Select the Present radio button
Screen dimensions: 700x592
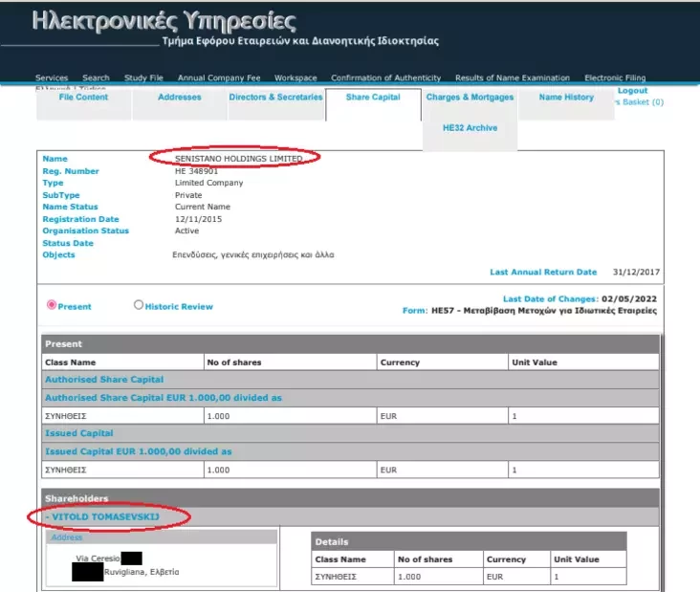click(52, 305)
